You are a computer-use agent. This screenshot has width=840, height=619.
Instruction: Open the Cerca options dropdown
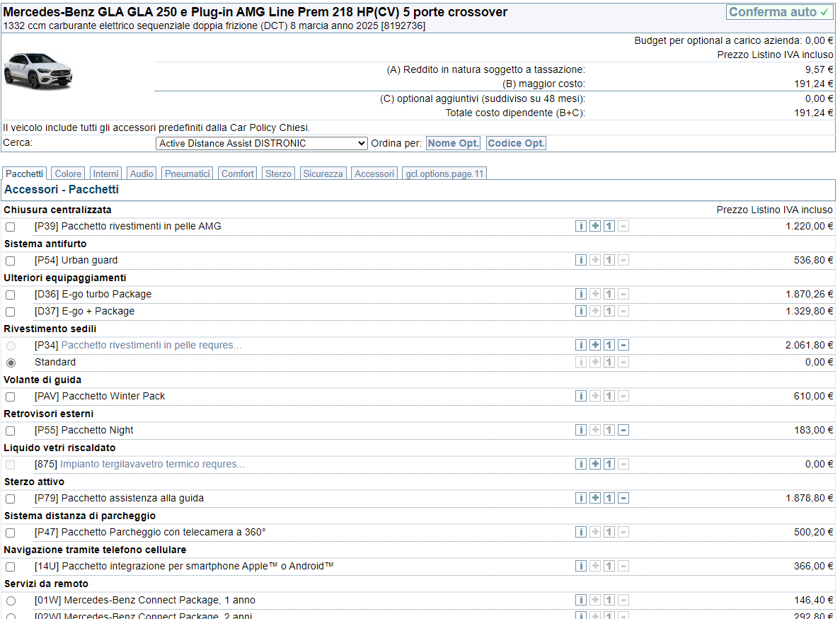(261, 144)
